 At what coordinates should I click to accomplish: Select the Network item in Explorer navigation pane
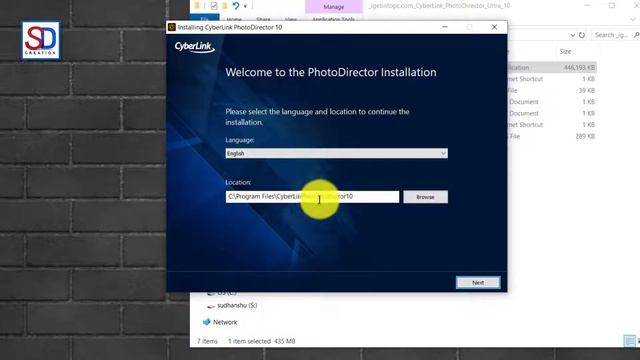(225, 322)
